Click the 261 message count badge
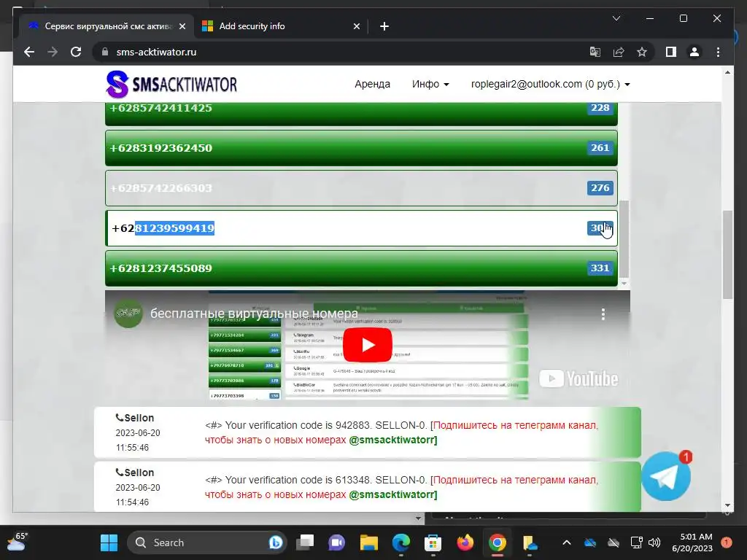The width and height of the screenshot is (747, 560). pos(600,147)
